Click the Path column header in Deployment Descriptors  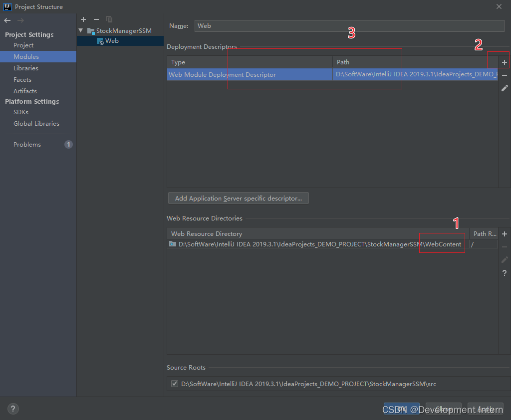pos(415,62)
